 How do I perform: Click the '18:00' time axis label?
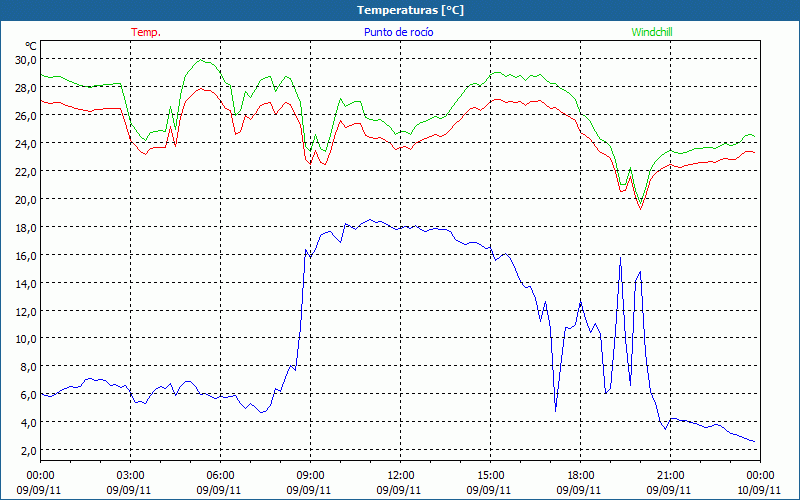point(581,476)
